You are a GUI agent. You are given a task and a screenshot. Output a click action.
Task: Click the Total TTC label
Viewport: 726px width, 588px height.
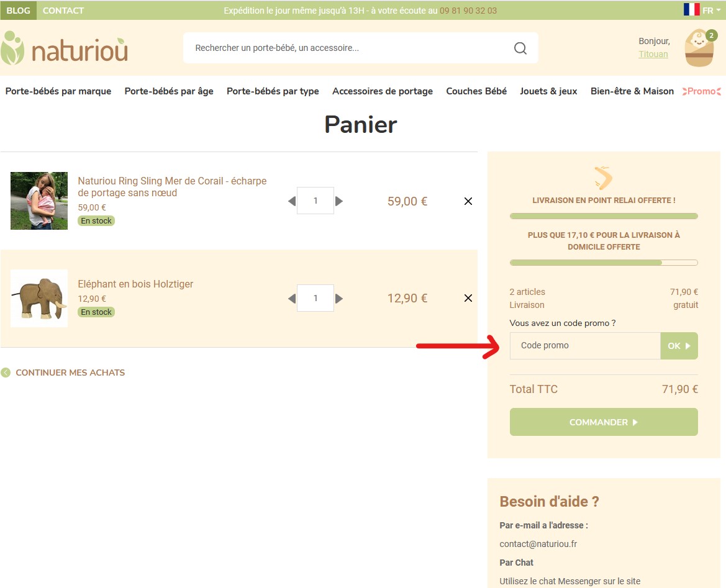pos(533,389)
